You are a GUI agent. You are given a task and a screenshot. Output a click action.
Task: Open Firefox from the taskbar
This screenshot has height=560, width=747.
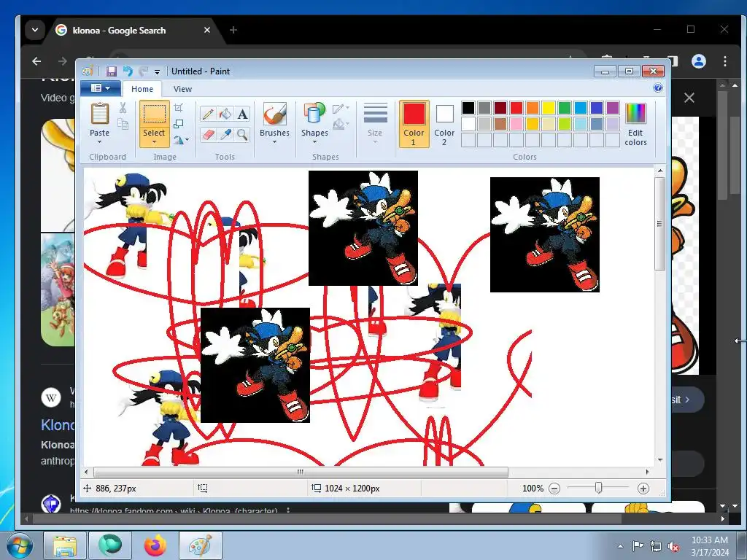coord(155,545)
